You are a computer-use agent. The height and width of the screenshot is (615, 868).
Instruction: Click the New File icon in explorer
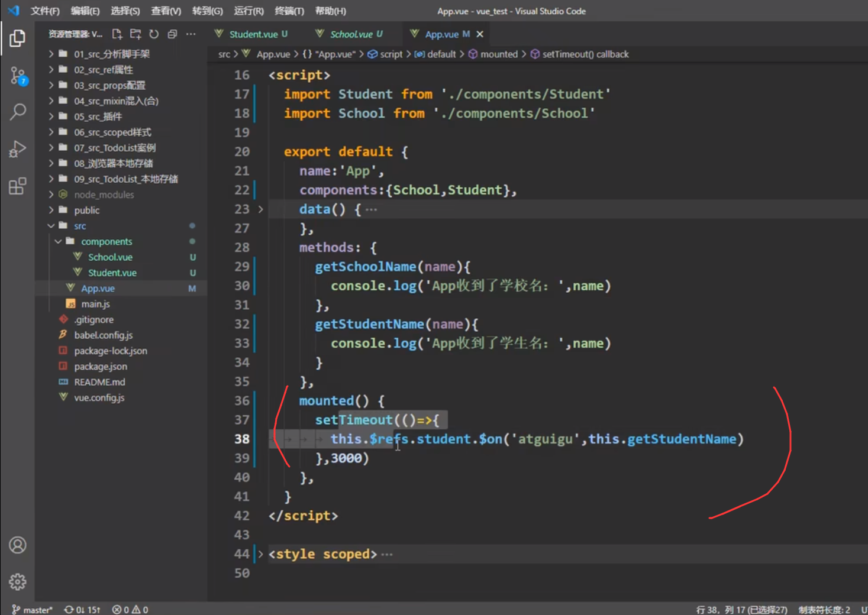click(x=117, y=34)
